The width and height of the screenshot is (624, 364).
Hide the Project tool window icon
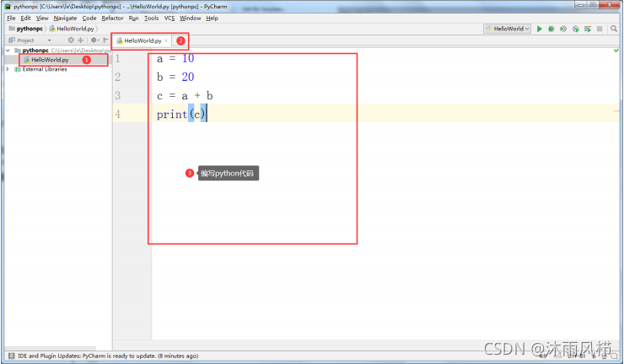(x=105, y=40)
